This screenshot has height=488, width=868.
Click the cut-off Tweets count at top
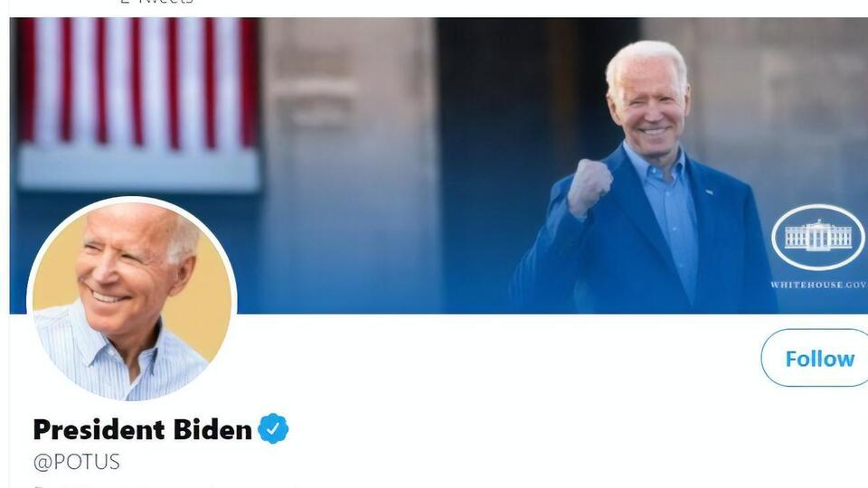click(156, 2)
